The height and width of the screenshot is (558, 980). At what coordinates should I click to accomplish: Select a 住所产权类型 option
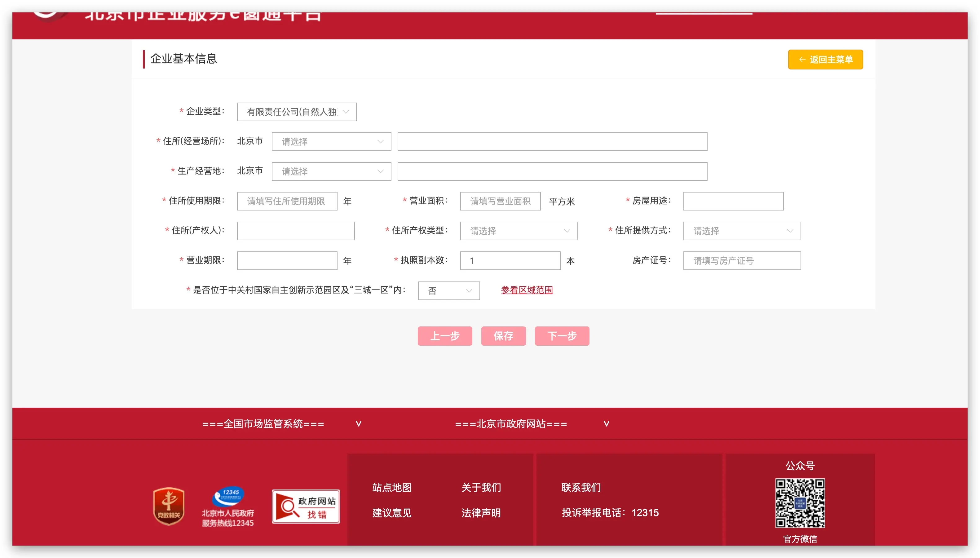(x=518, y=231)
